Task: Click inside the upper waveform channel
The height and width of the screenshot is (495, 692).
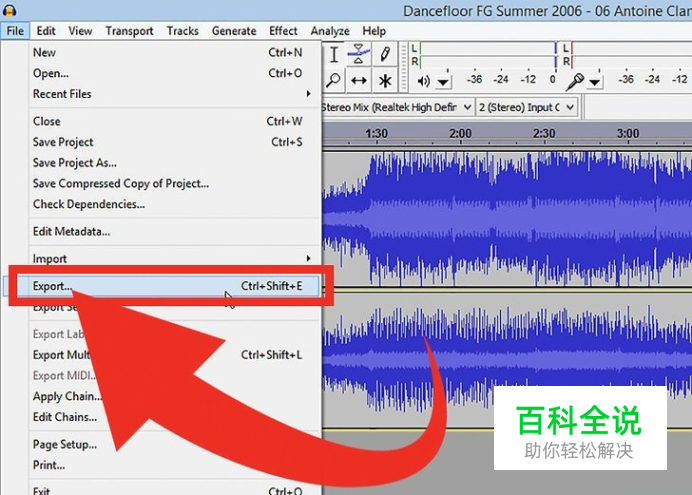Action: tap(507, 219)
